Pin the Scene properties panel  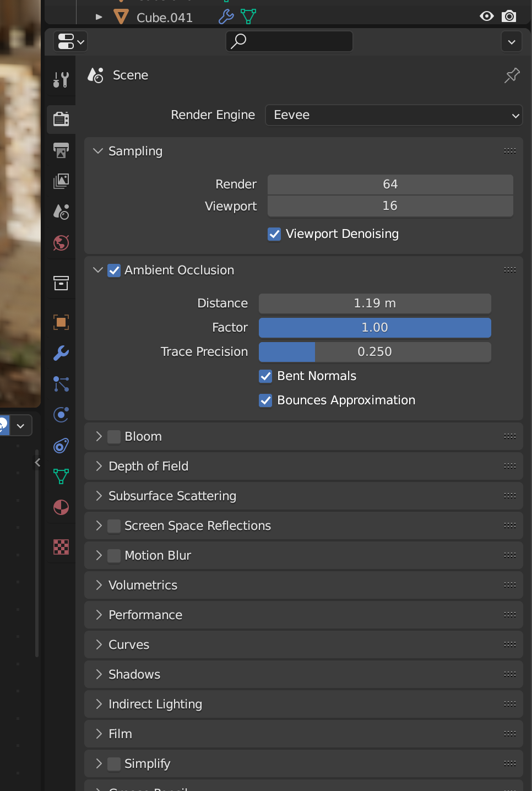(x=512, y=75)
